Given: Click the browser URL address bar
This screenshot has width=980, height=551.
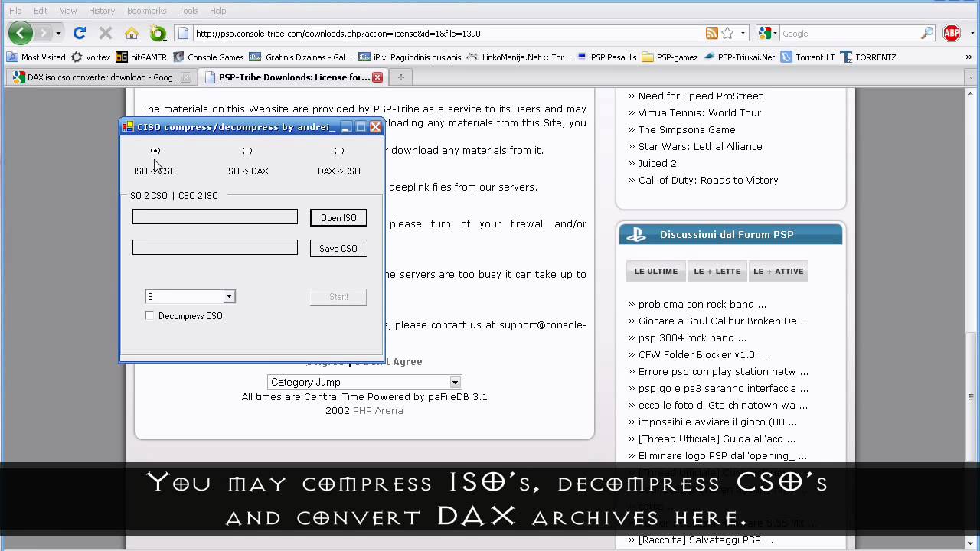Looking at the screenshot, I should [448, 33].
